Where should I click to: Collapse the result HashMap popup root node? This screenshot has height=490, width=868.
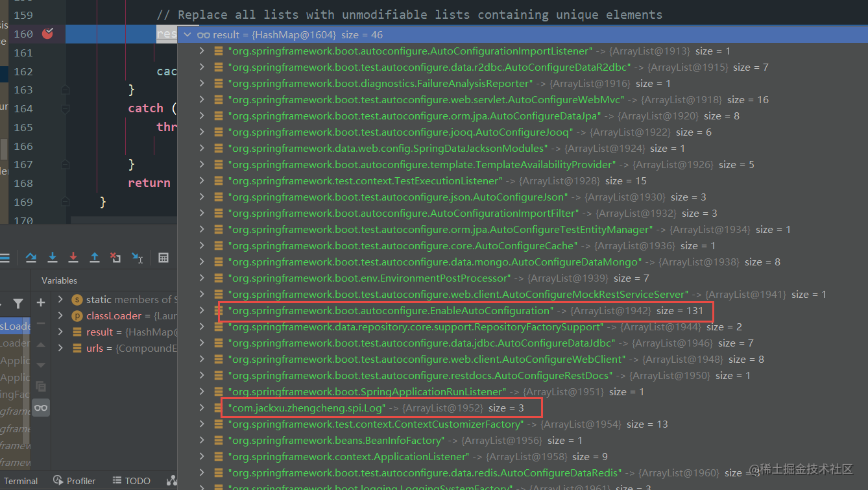(x=187, y=35)
